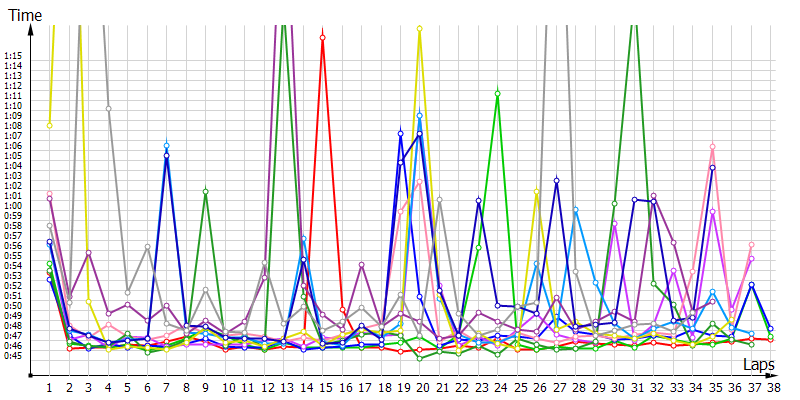Select the gray data point at lap 21
The height and width of the screenshot is (400, 800).
click(440, 199)
